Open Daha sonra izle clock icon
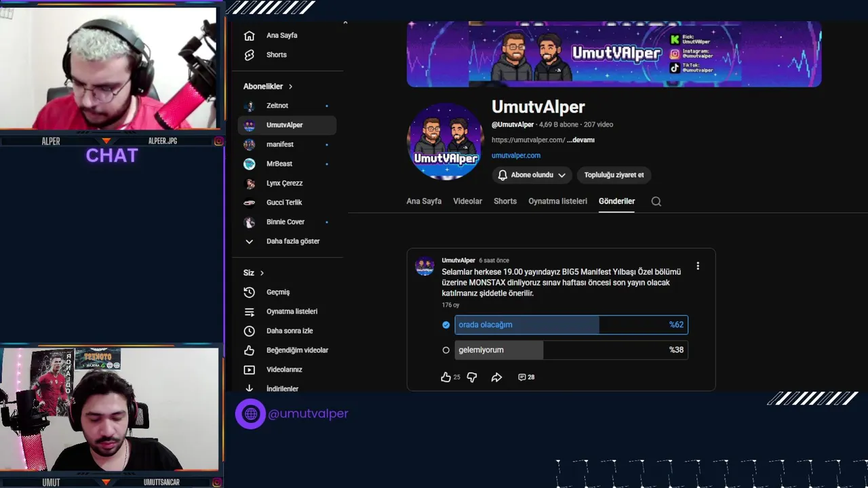 250,331
